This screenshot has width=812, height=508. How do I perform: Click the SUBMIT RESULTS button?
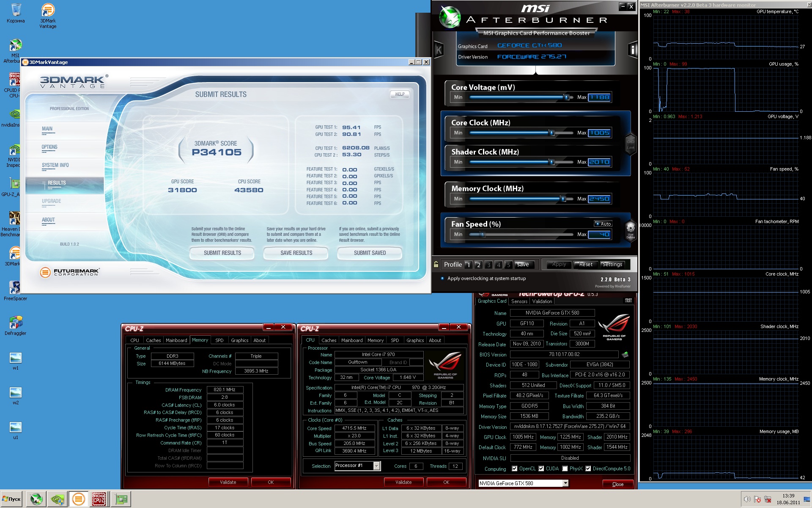[x=222, y=253]
